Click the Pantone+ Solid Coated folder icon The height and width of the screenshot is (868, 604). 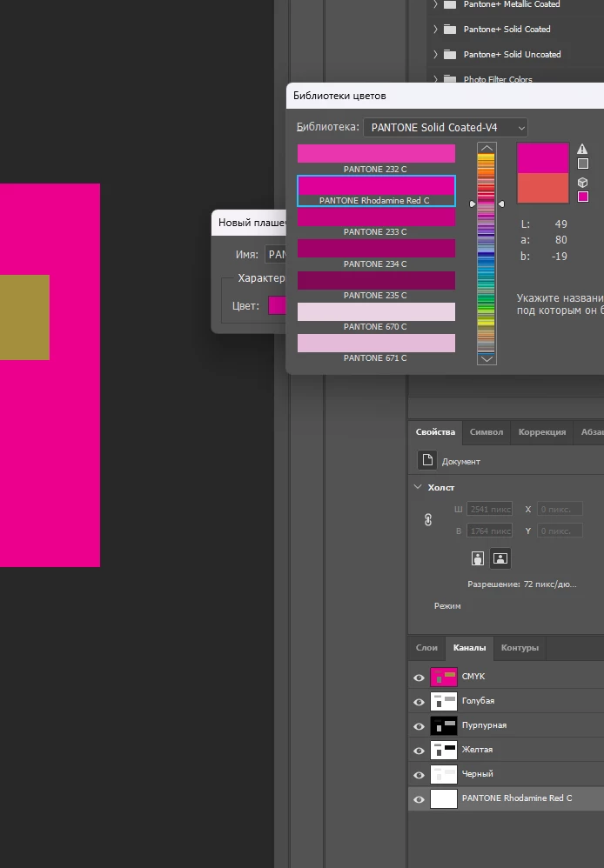click(450, 29)
